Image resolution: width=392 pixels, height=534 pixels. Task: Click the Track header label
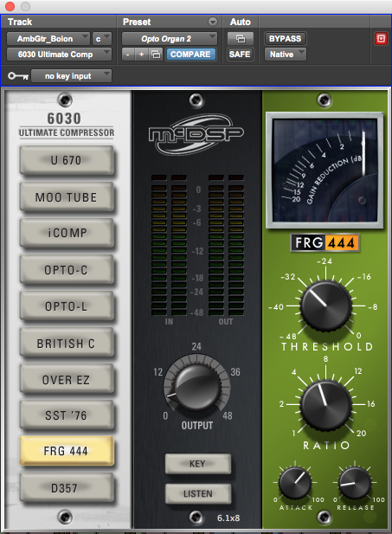tap(20, 22)
